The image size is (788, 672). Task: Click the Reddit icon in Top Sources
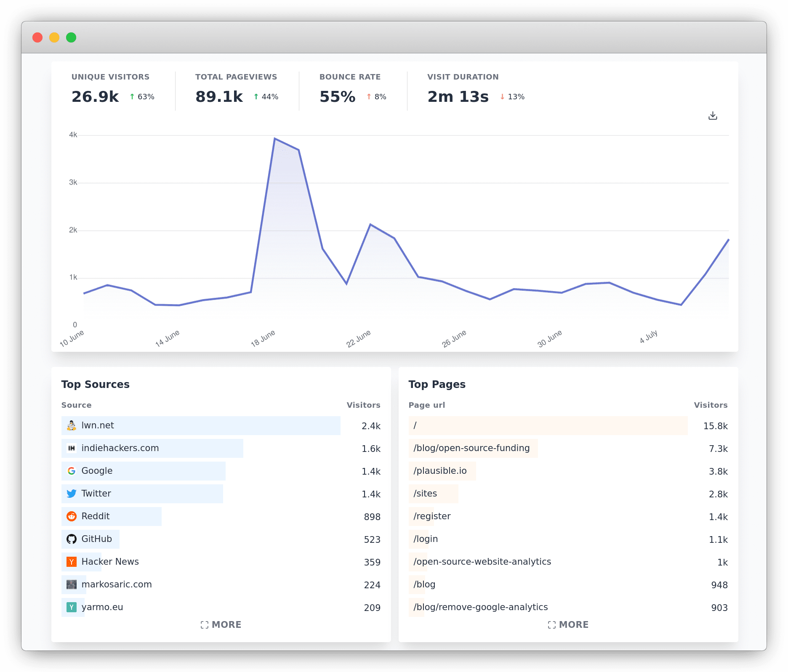click(x=72, y=516)
